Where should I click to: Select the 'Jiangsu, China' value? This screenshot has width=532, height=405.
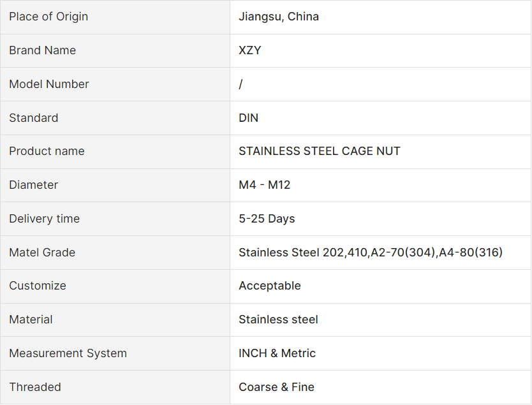279,17
